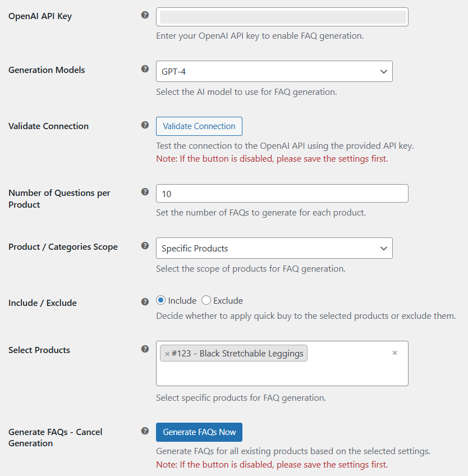The height and width of the screenshot is (476, 468).
Task: Open help for Generate FAQs - Cancel Generation
Action: click(145, 431)
